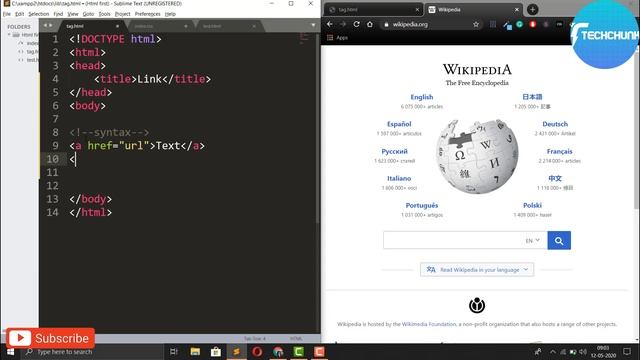Open a new Chrome tab with plus button
Image resolution: width=640 pixels, height=360 pixels.
click(532, 9)
